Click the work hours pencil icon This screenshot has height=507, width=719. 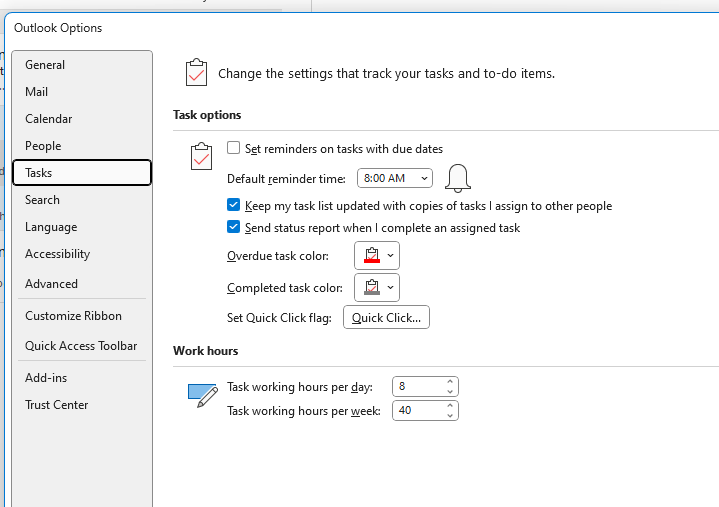[203, 395]
